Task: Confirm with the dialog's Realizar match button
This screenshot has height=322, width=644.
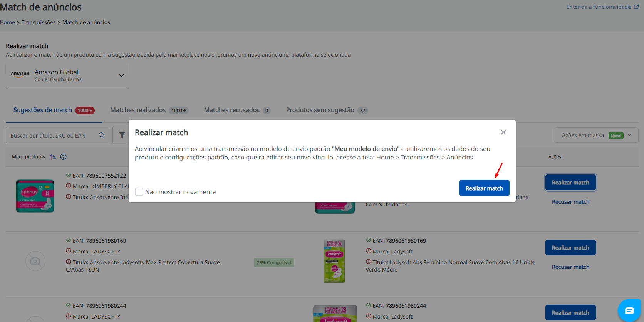Action: pos(484,188)
